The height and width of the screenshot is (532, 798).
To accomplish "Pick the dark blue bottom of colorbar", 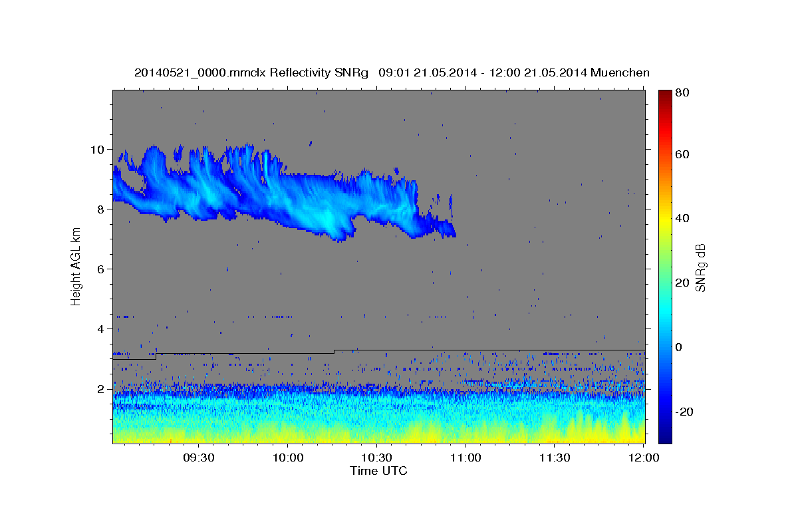I will [x=665, y=438].
